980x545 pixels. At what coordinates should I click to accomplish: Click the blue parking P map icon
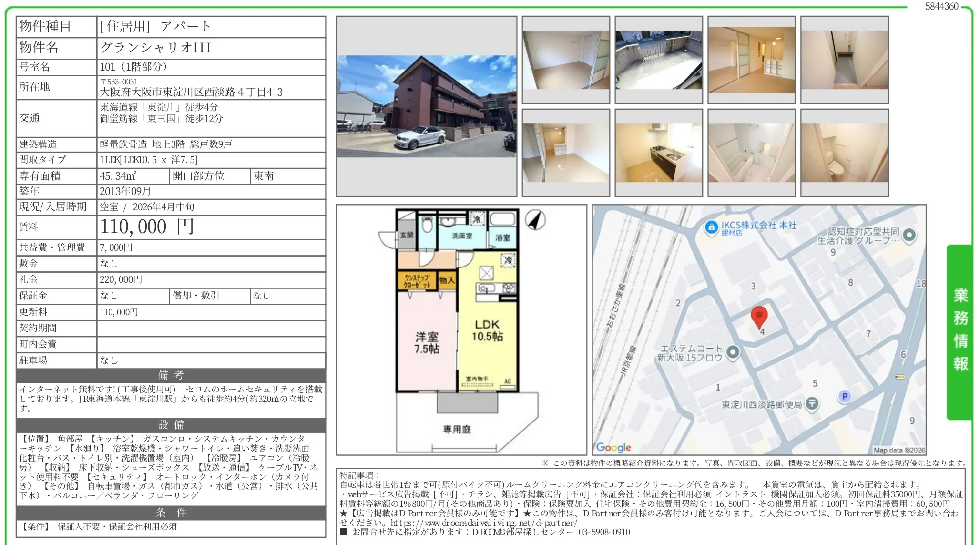tap(845, 396)
